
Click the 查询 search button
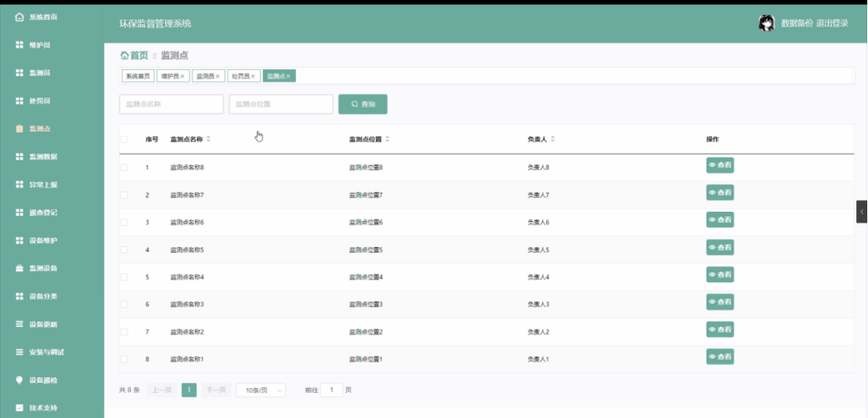[x=363, y=104]
